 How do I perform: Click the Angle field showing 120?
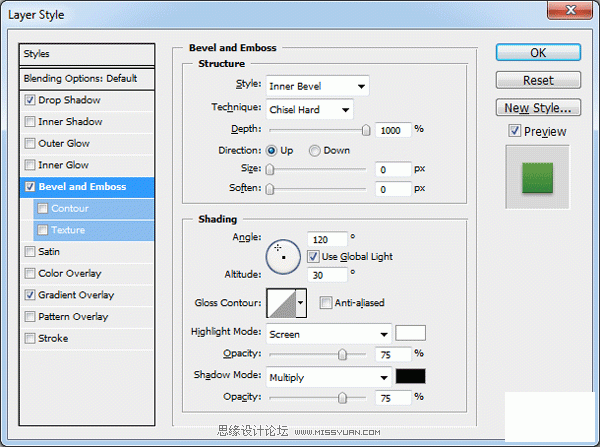click(x=327, y=240)
